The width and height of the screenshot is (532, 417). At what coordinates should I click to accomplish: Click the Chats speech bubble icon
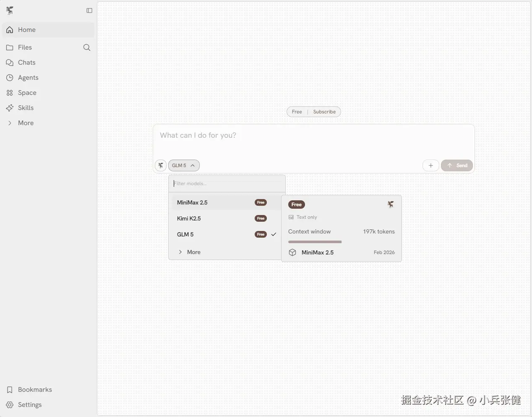click(10, 63)
